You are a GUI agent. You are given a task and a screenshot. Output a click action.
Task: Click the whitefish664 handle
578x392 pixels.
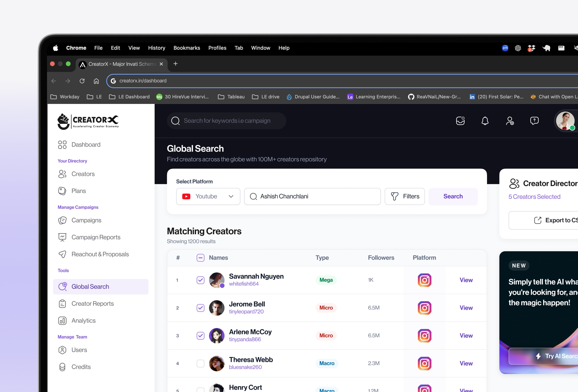click(x=244, y=284)
